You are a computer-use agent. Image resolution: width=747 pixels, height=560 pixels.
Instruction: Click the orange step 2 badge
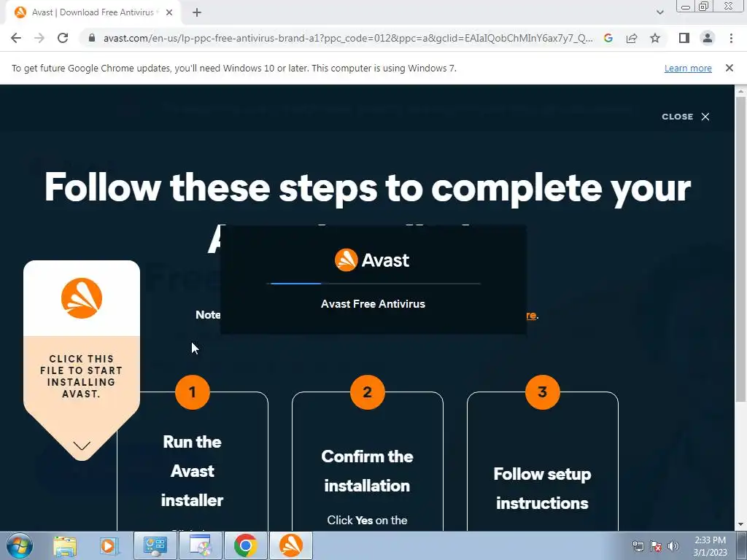tap(368, 392)
